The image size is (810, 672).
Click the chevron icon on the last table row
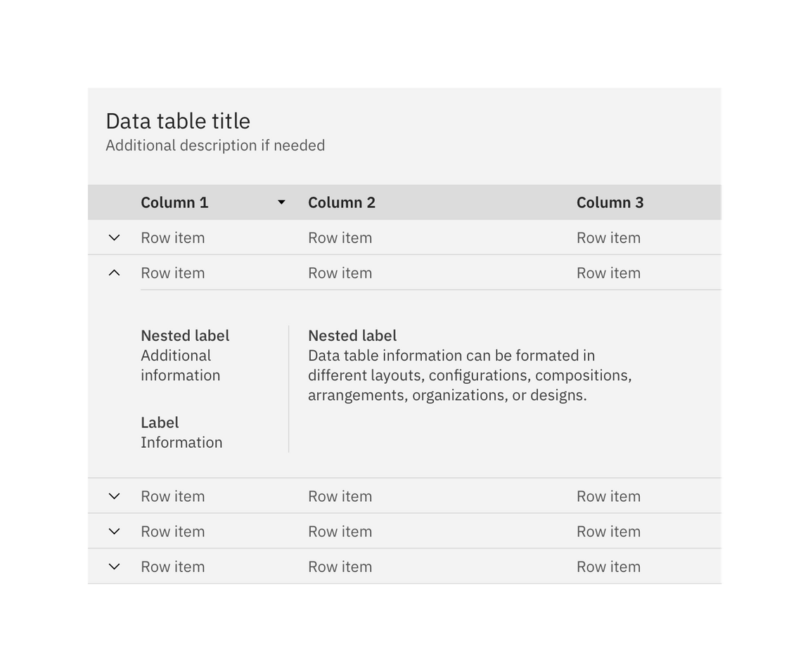114,566
